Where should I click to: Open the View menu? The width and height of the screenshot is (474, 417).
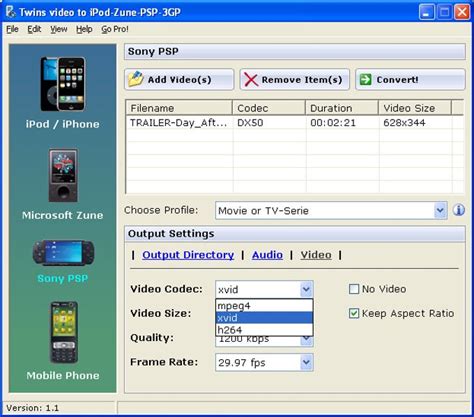coord(59,29)
